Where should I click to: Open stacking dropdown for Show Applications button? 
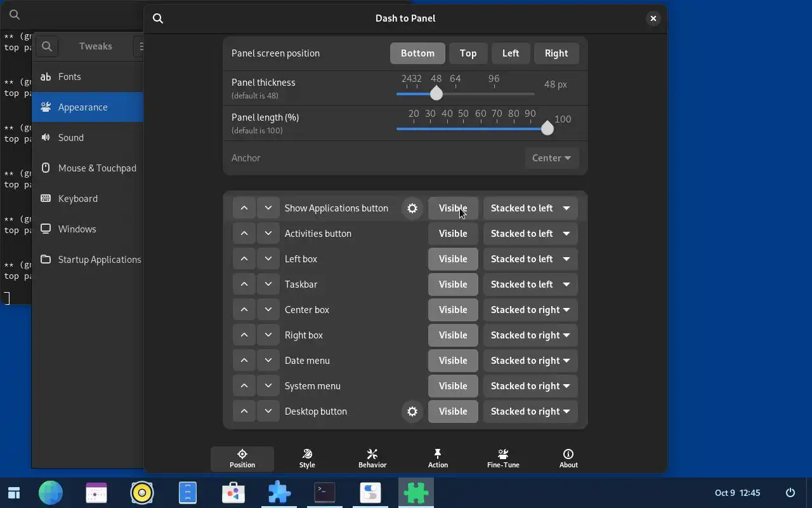(x=530, y=208)
